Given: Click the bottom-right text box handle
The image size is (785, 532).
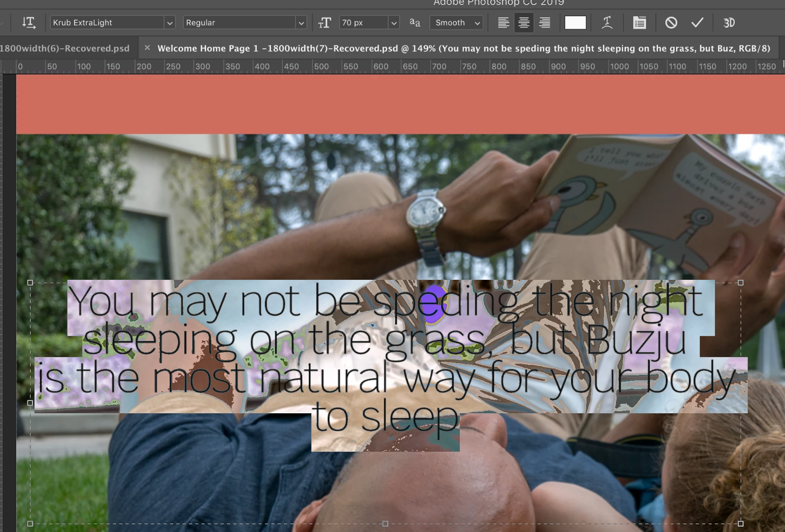Looking at the screenshot, I should (x=740, y=524).
